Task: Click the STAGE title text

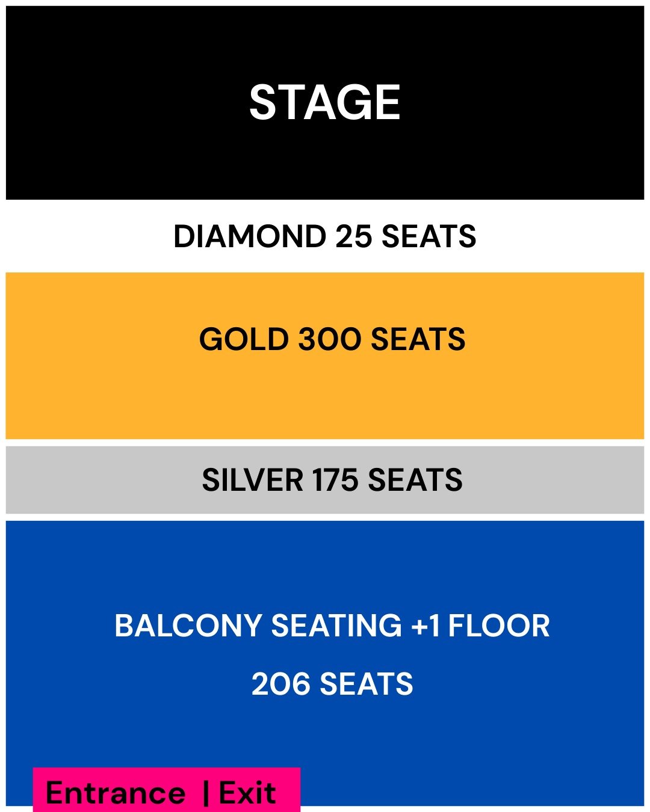Action: click(x=325, y=102)
